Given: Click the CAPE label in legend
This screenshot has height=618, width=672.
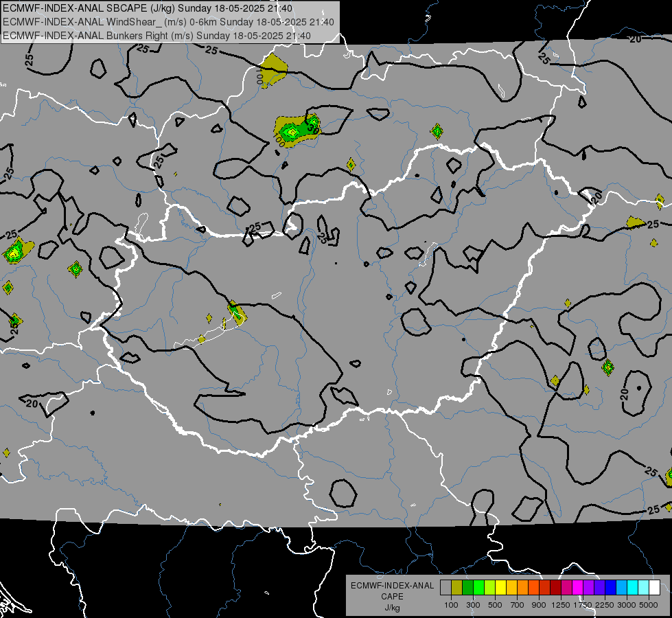Looking at the screenshot, I should pos(392,597).
